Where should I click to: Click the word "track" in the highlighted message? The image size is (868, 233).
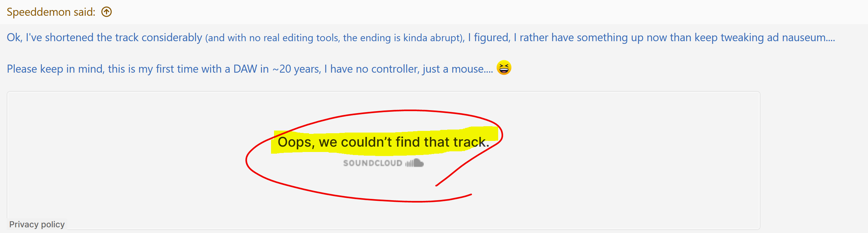tap(471, 142)
